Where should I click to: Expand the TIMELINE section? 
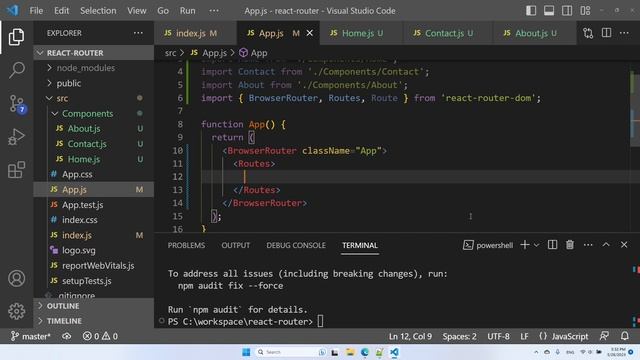(x=93, y=321)
